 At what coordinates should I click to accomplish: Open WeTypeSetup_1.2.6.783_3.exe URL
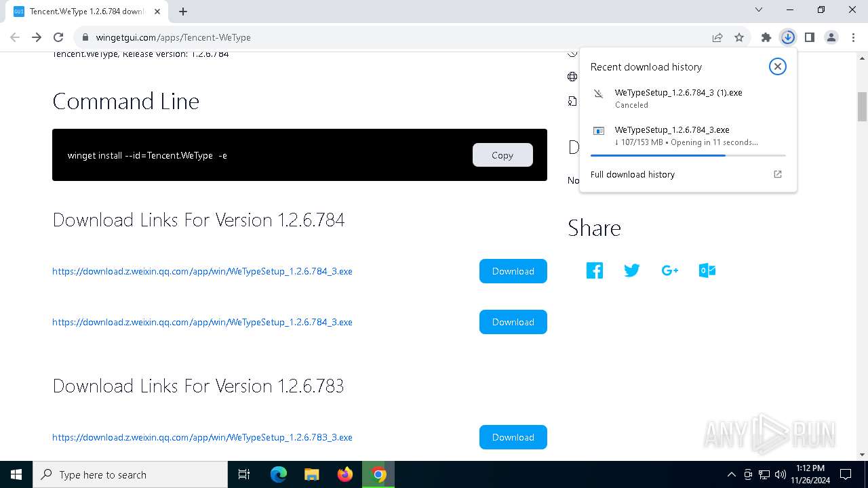(x=202, y=437)
